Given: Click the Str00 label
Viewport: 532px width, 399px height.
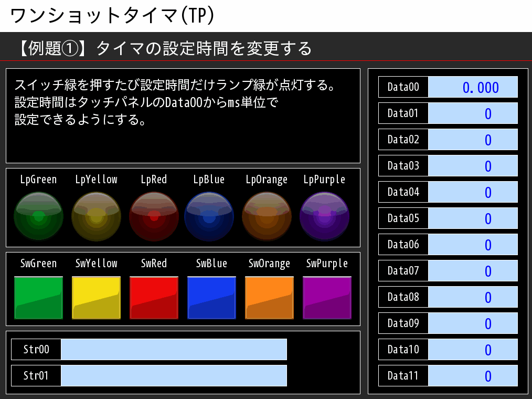Looking at the screenshot, I should 36,349.
